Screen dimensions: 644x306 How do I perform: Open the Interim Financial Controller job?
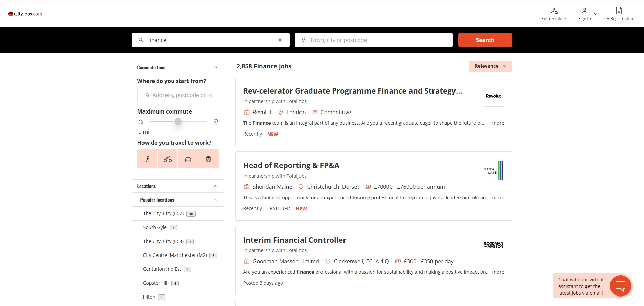pyautogui.click(x=294, y=240)
